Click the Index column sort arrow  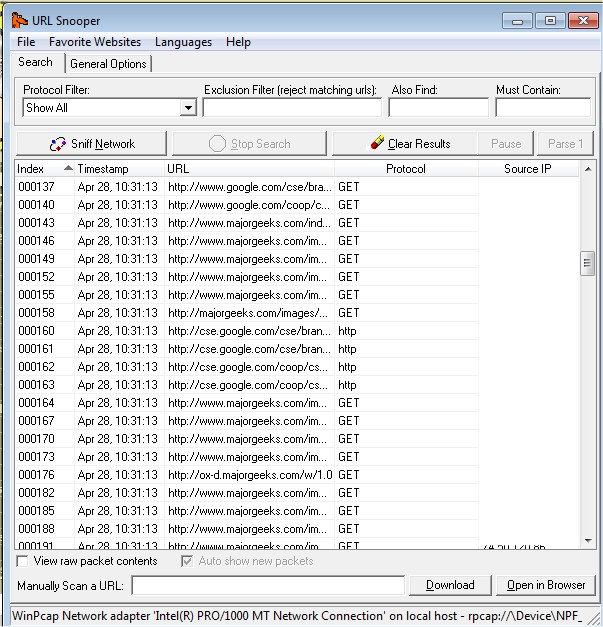(x=68, y=168)
